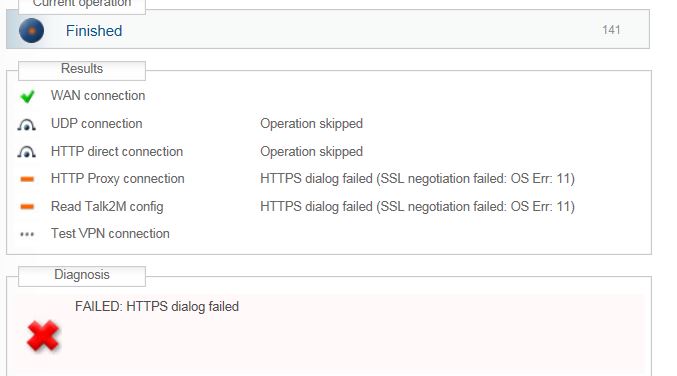Click the 141 counter in the operation bar
This screenshot has height=376, width=677.
pyautogui.click(x=611, y=30)
